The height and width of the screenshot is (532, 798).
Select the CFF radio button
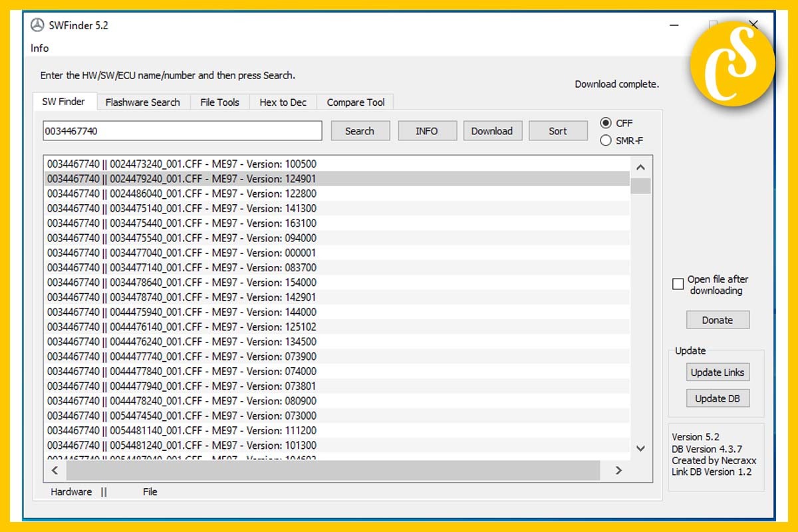click(606, 123)
